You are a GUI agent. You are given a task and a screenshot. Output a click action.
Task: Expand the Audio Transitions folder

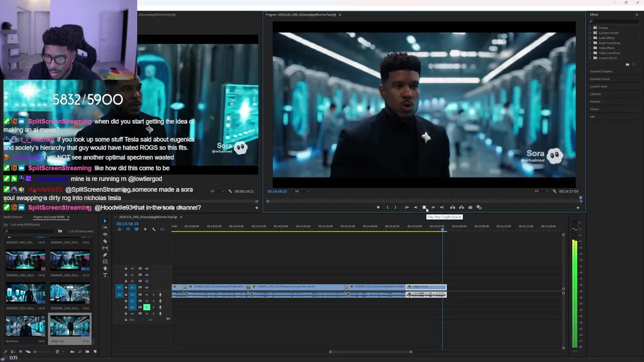(x=591, y=43)
